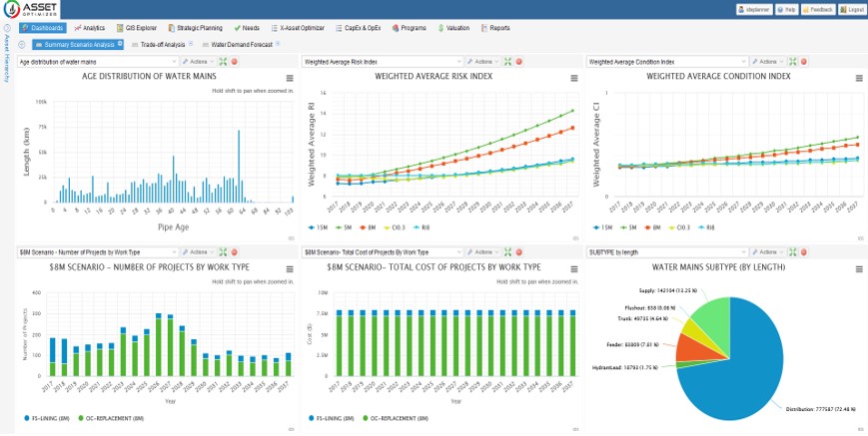Click the Logout button
Image resolution: width=868 pixels, height=436 pixels.
pyautogui.click(x=852, y=9)
